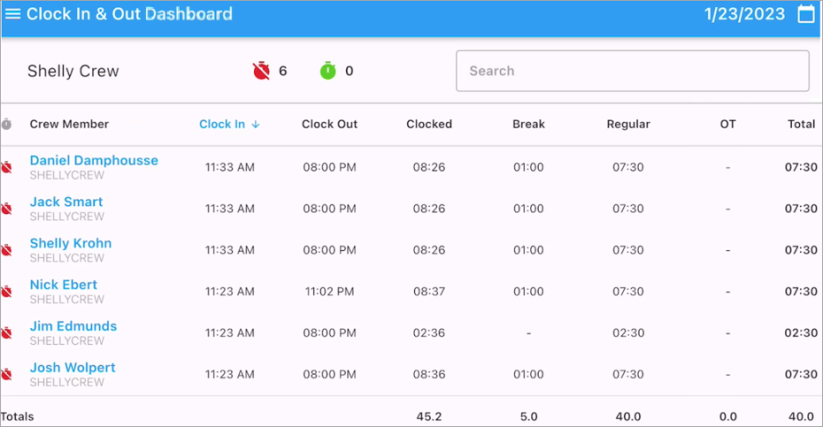Sort by the Clocked column header
This screenshot has height=427, width=823.
pos(429,124)
